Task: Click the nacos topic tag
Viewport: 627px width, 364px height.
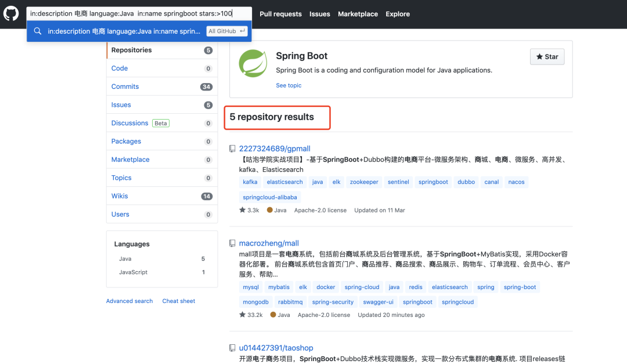Action: click(x=516, y=182)
